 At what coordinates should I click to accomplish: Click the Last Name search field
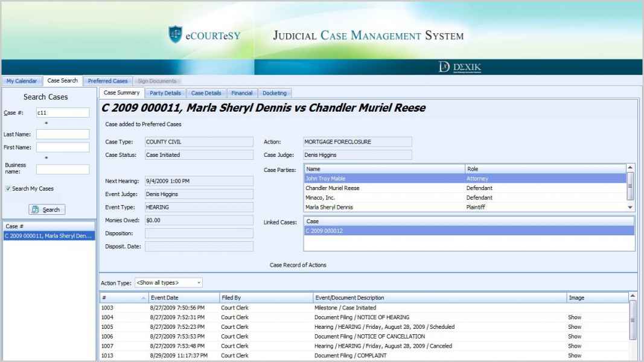[x=62, y=134]
